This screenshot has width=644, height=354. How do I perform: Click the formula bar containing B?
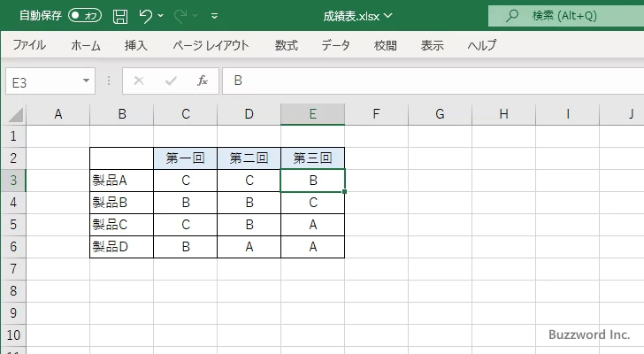click(433, 81)
